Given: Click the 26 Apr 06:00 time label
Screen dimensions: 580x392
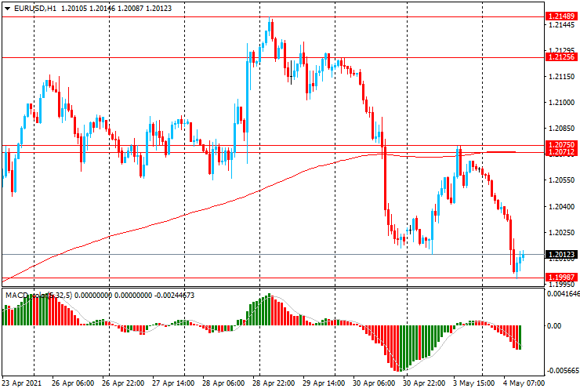Looking at the screenshot, I should [73, 384].
